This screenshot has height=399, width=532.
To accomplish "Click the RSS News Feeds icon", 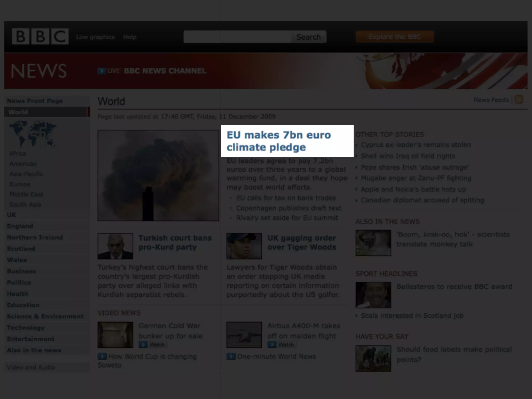I will click(519, 99).
